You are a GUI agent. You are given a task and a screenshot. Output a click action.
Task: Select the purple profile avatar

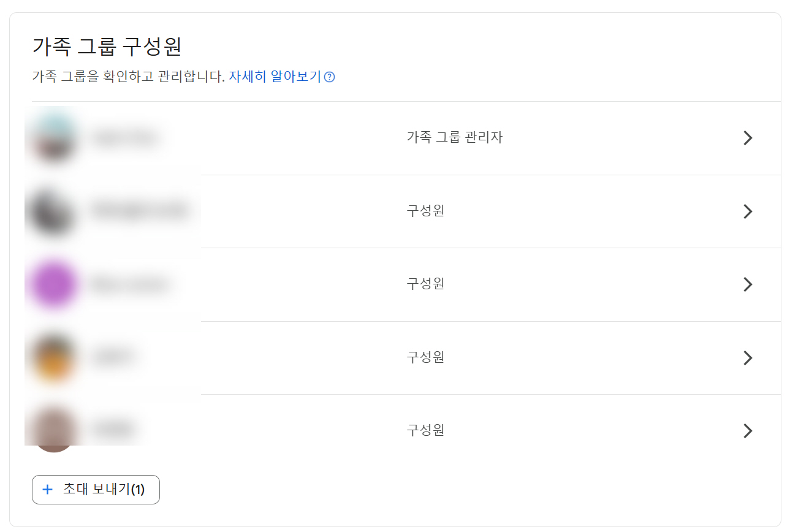[x=54, y=284]
